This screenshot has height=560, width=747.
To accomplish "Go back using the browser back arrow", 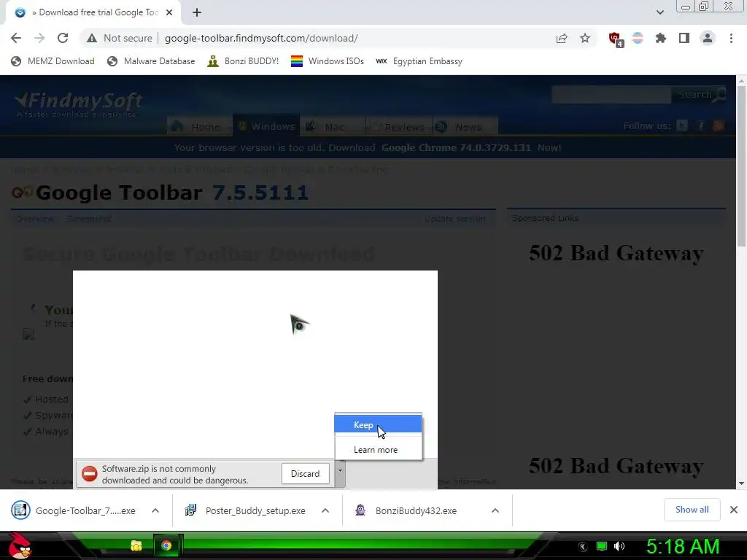I will coord(16,38).
